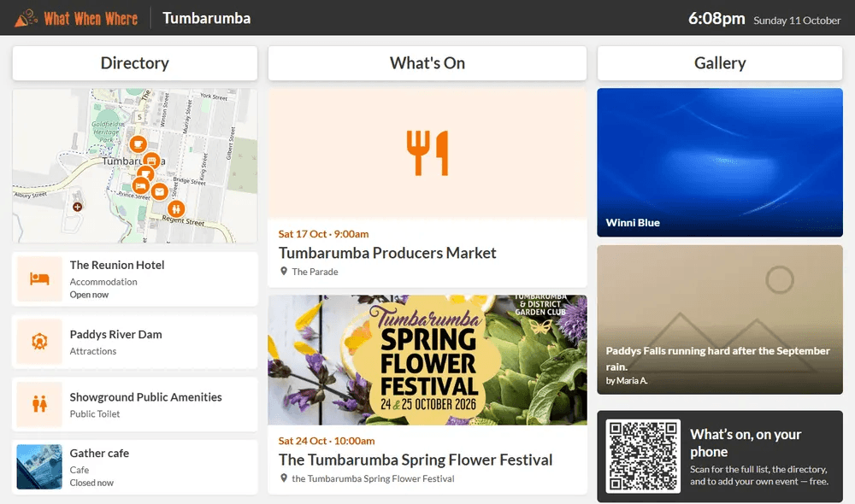
Task: Open the Gallery section header
Action: pos(720,63)
